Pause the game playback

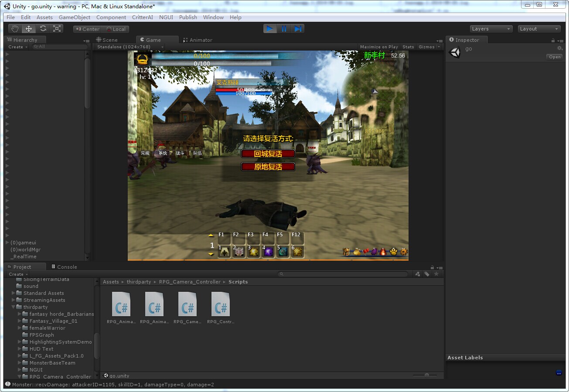tap(284, 29)
